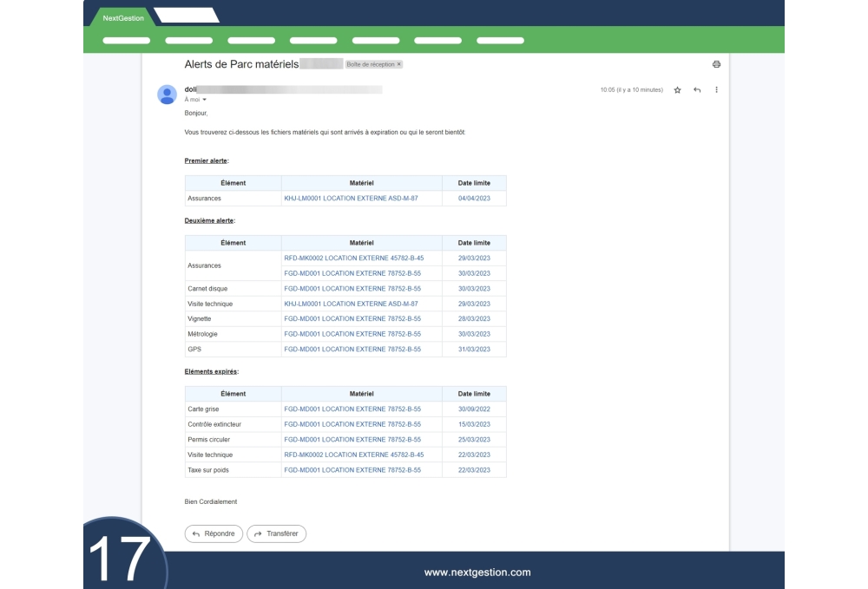Click the Transférer button

[x=276, y=533]
